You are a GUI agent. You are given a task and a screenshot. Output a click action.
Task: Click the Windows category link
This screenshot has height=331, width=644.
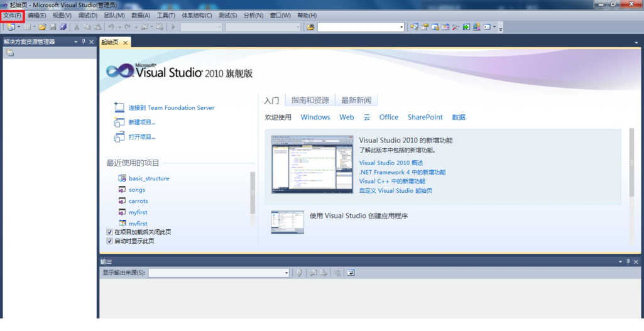(x=315, y=117)
